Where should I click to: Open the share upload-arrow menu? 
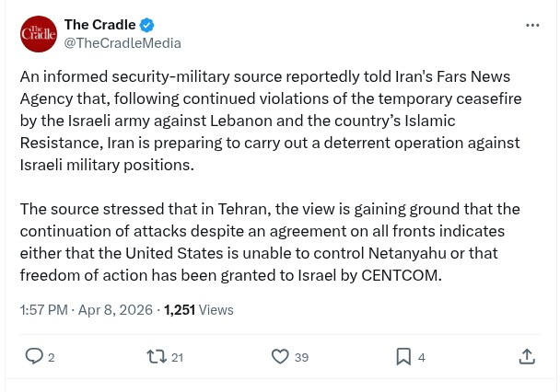coord(527,356)
